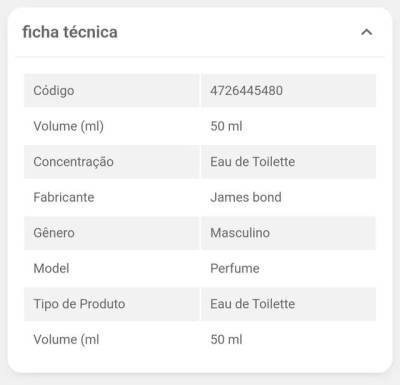Click the last Volume (ml label
The height and width of the screenshot is (385, 400).
pyautogui.click(x=66, y=340)
